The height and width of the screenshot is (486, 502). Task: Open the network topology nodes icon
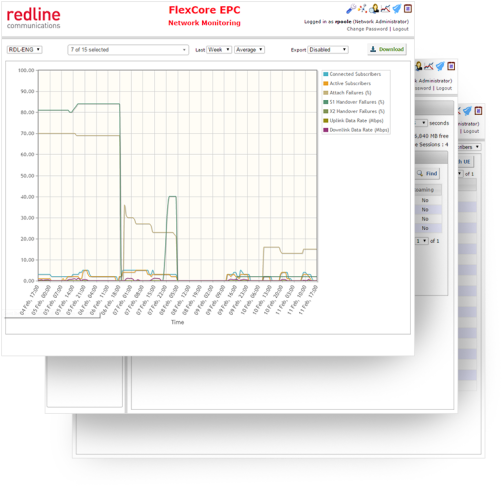click(x=363, y=9)
